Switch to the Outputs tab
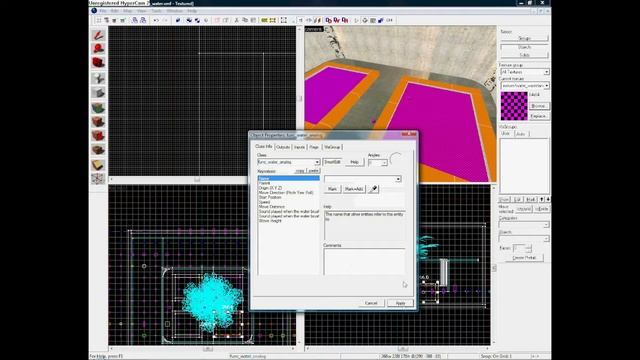 tap(283, 147)
